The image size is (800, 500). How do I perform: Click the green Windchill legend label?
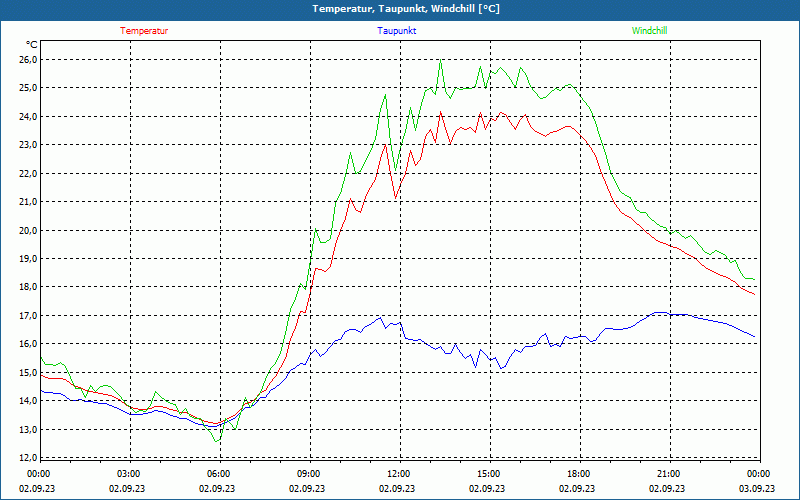[649, 31]
